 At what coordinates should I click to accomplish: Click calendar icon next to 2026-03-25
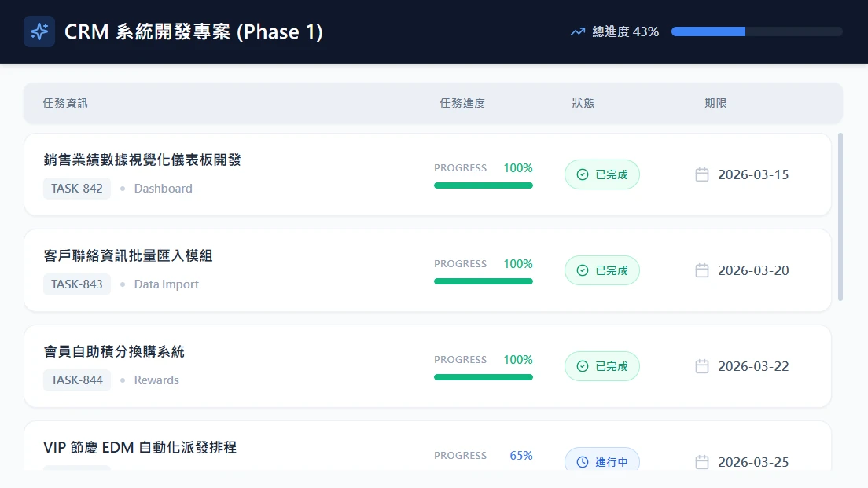pyautogui.click(x=702, y=462)
